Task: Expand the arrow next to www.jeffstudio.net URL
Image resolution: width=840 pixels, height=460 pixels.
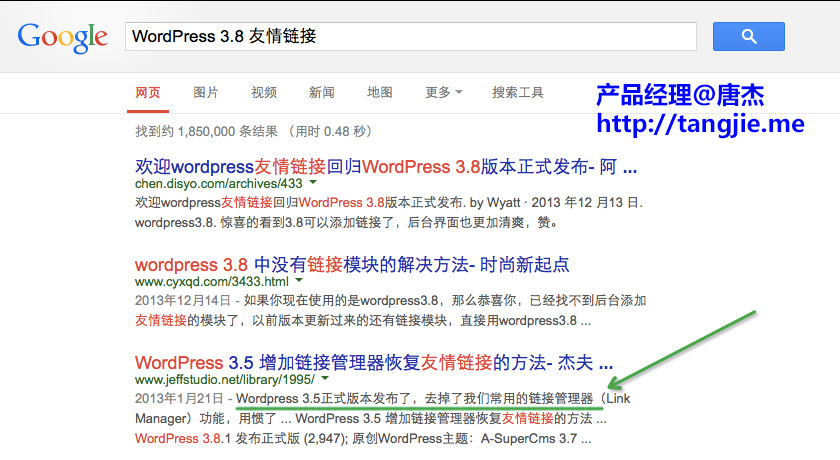Action: 325,378
